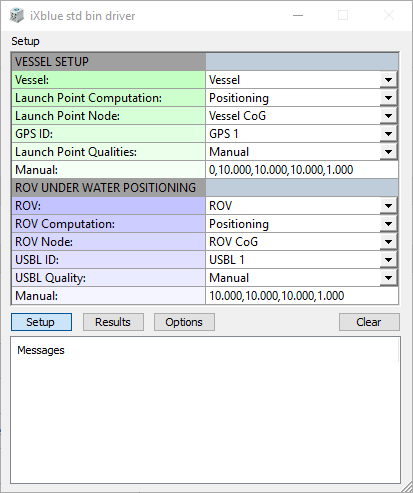
Task: Clear the messages with Clear button
Action: [369, 322]
